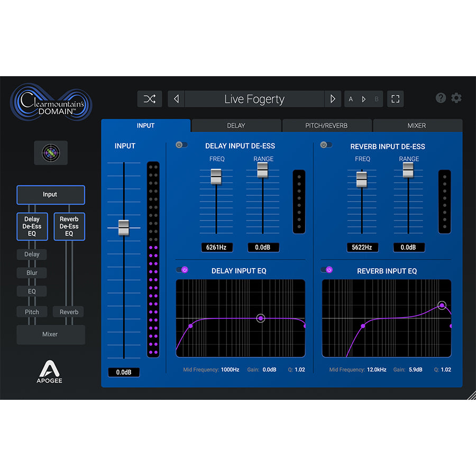The image size is (476, 476).
Task: Click the Clearmountain's Domain logo
Action: 51,102
